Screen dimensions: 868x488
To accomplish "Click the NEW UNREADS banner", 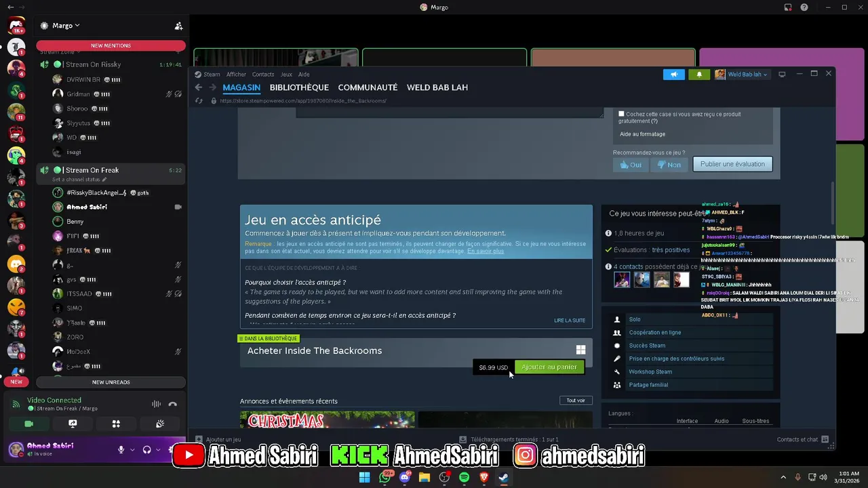I will point(111,382).
